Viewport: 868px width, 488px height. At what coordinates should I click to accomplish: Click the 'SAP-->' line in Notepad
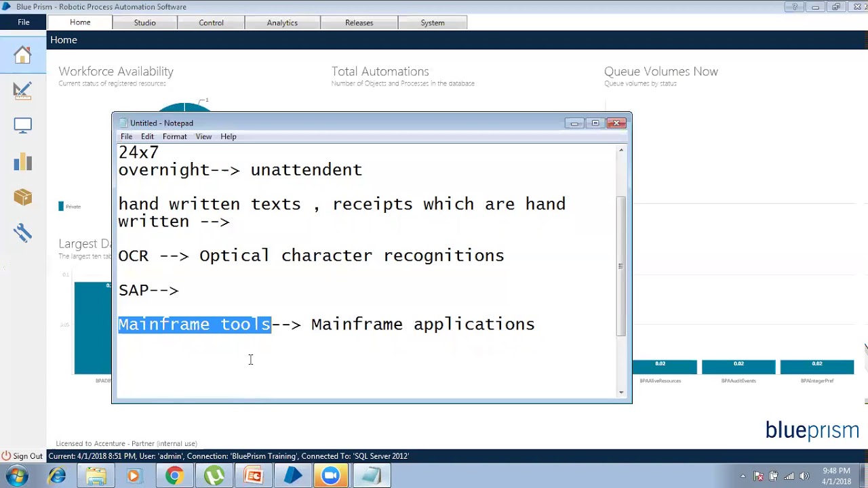pyautogui.click(x=149, y=290)
